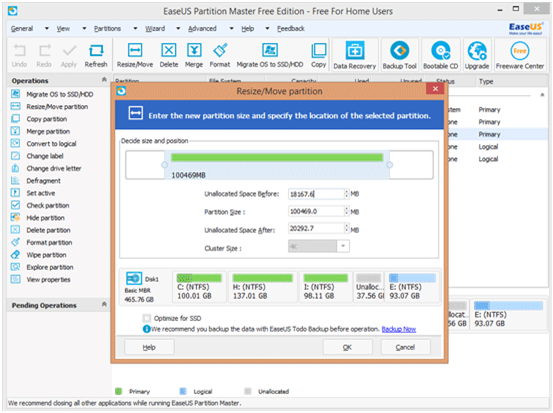This screenshot has height=413, width=553.
Task: Click the Migrate OS to SSD/HDD toolbar icon
Action: (x=270, y=55)
